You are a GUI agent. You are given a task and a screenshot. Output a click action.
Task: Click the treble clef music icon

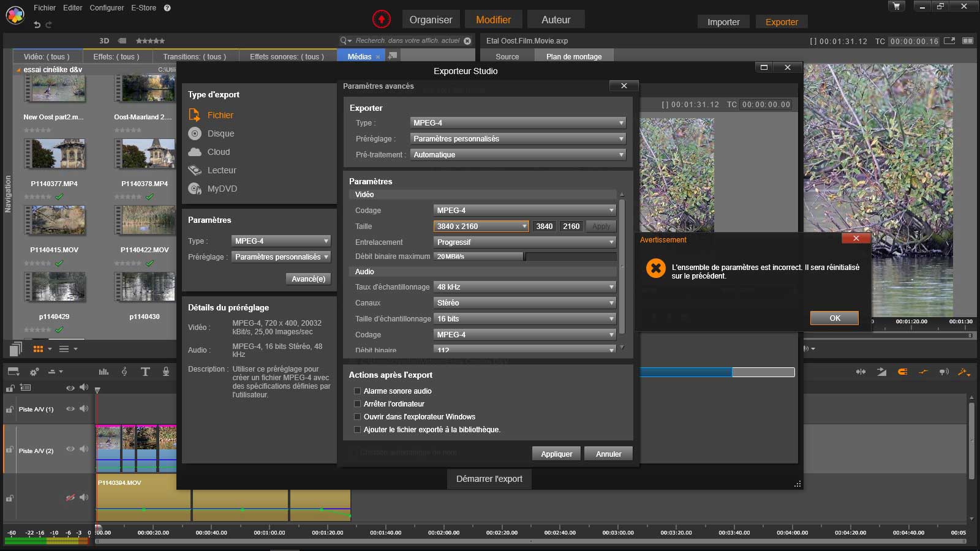coord(124,372)
